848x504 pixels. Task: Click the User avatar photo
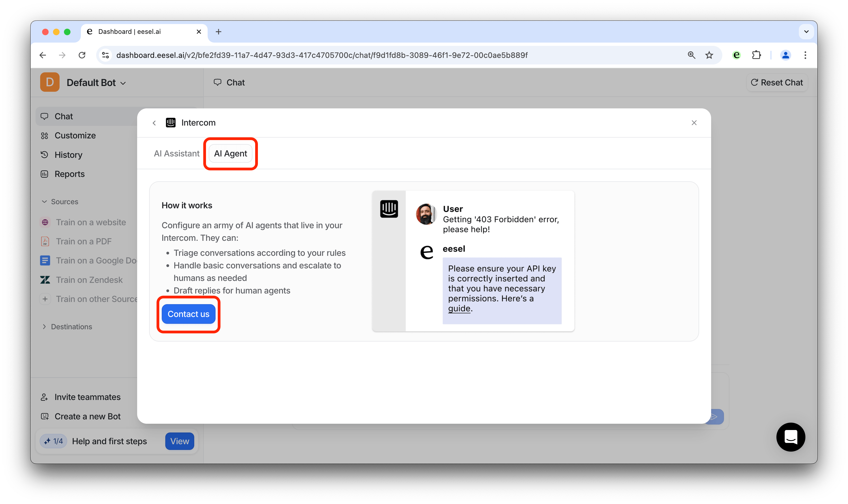(x=426, y=214)
